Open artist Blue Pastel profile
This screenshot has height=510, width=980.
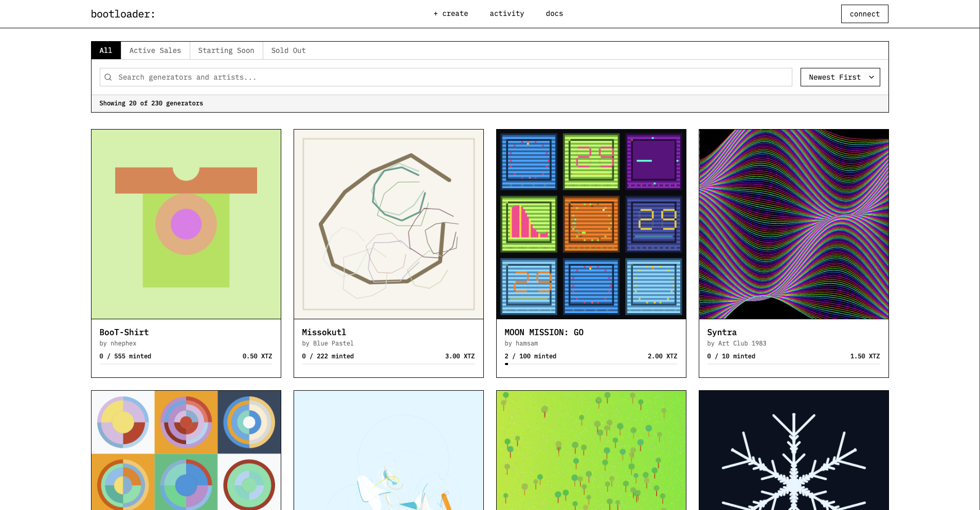pos(333,343)
